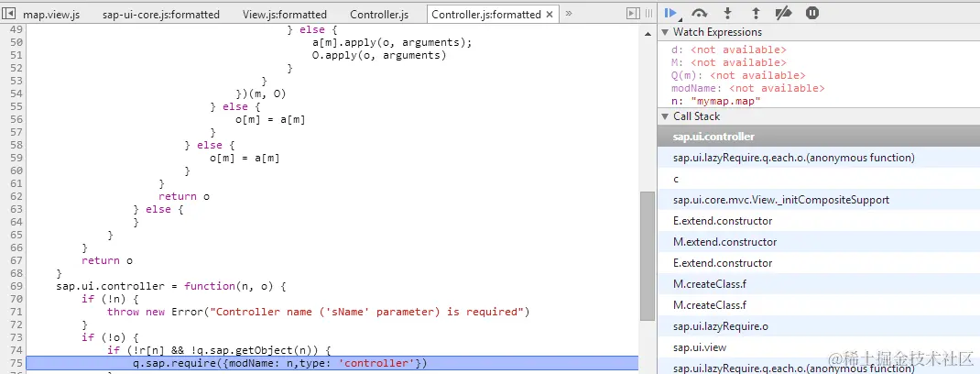Viewport: 980px width, 374px height.
Task: Switch to View.js:formatted tab
Action: (284, 14)
